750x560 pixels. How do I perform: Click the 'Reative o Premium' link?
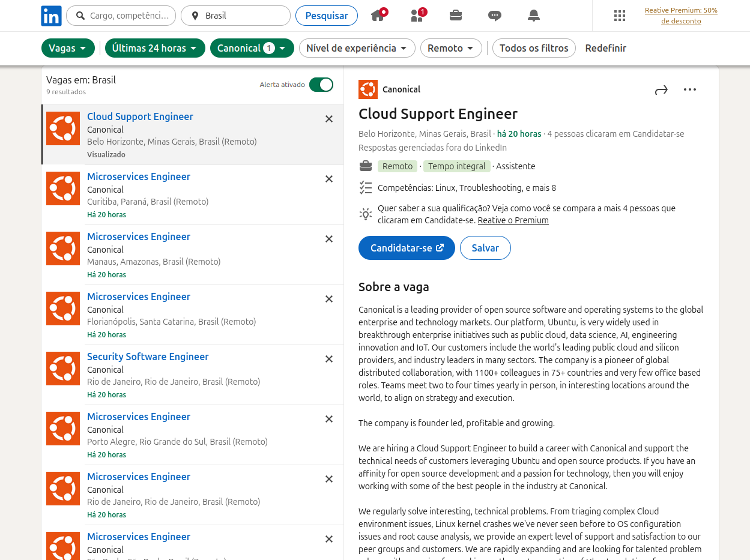coord(513,220)
